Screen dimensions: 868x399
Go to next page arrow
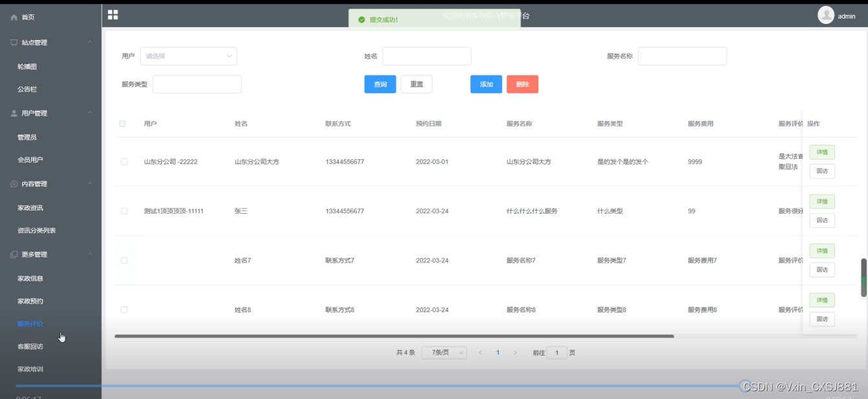[x=515, y=353]
